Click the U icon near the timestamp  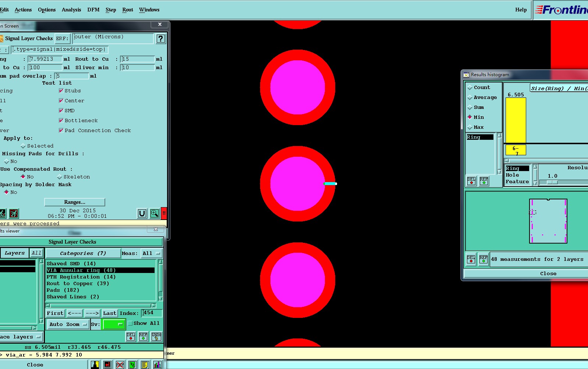(x=142, y=213)
